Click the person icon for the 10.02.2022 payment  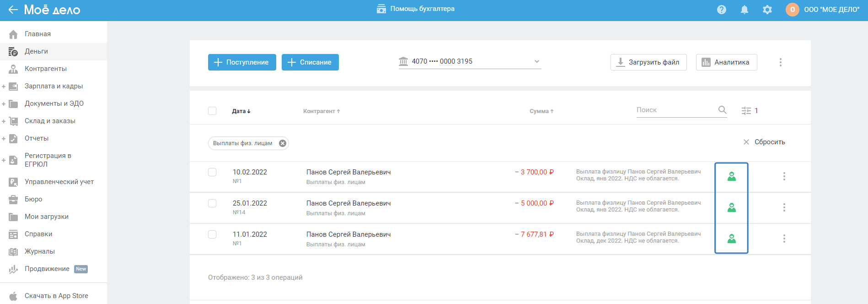pos(732,176)
